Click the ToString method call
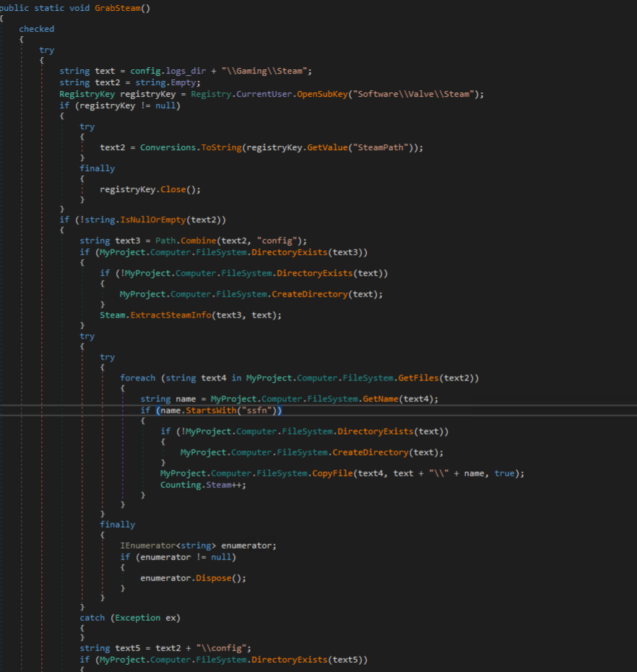Screen dimensions: 637x672 [221, 147]
